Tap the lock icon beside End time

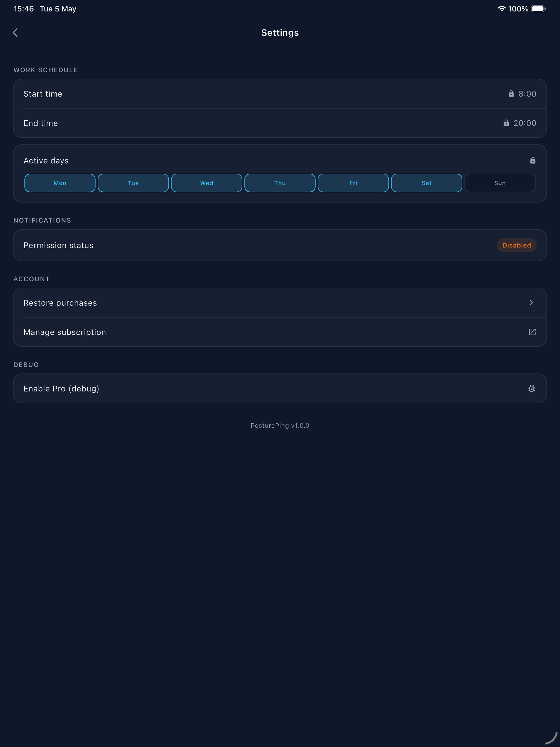click(x=506, y=123)
